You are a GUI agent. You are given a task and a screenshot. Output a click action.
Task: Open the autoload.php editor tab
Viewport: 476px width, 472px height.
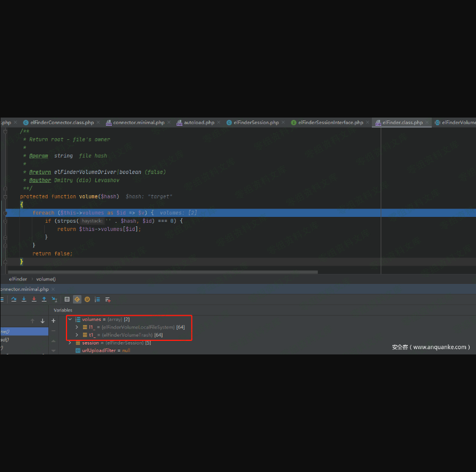(x=199, y=123)
